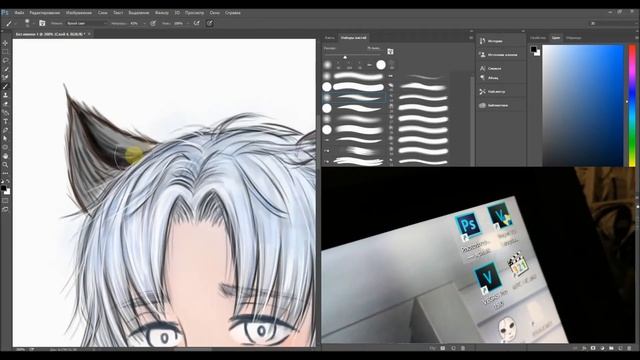Open the brush presets panel flyout menu
This screenshot has height=360, width=640.
(471, 38)
